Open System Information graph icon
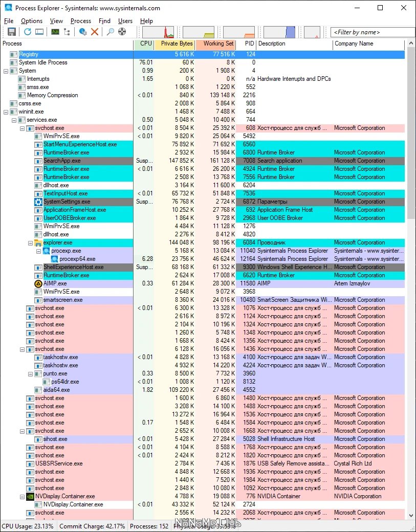The width and height of the screenshot is (416, 532). click(55, 32)
